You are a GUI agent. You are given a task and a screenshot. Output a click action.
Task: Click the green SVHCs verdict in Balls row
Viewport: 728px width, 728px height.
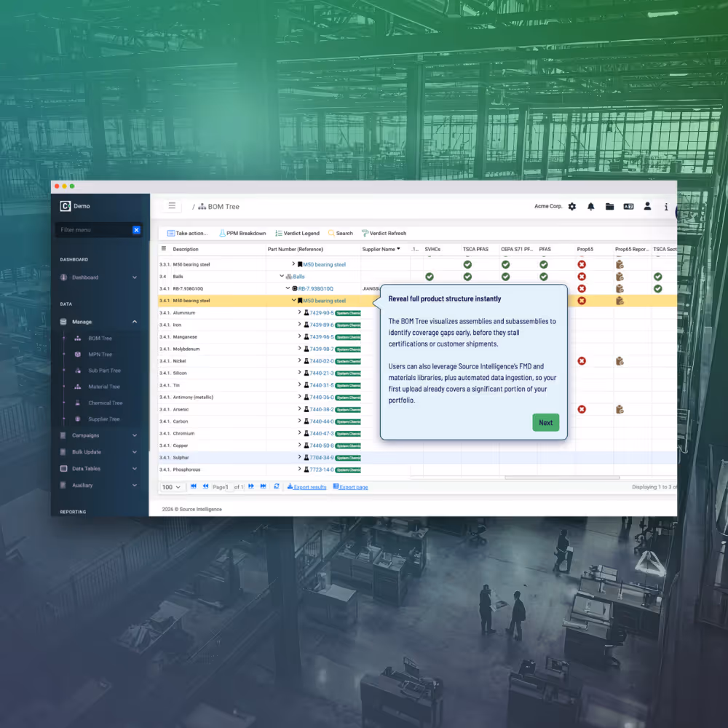430,277
